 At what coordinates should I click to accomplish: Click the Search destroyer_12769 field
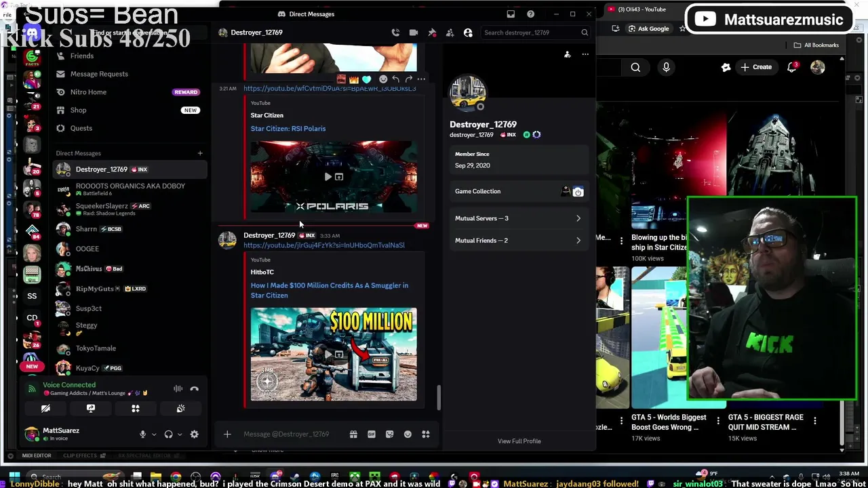pos(536,33)
